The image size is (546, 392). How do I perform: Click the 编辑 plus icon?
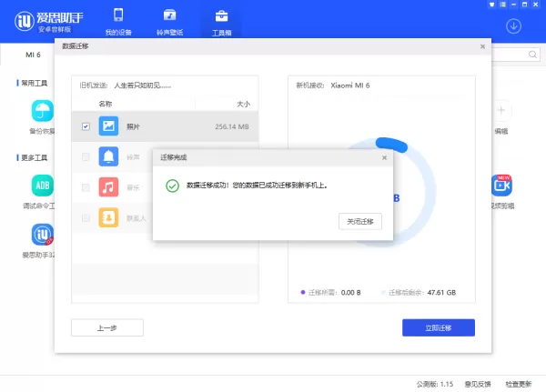501,110
